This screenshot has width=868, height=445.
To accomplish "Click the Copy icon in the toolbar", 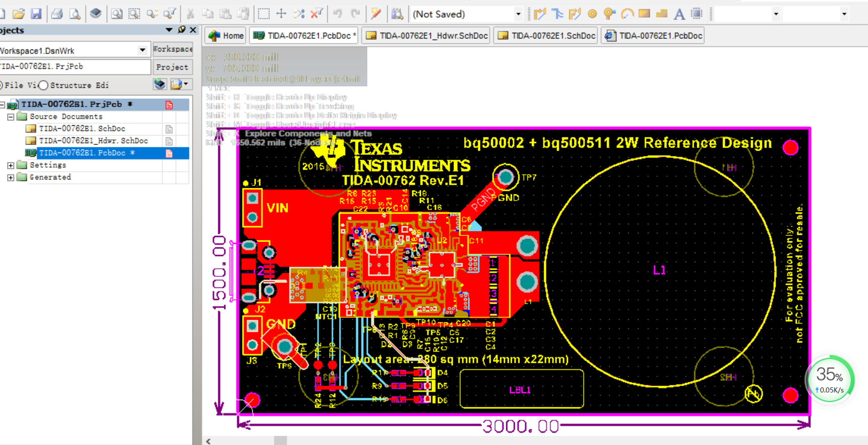I will (x=208, y=14).
